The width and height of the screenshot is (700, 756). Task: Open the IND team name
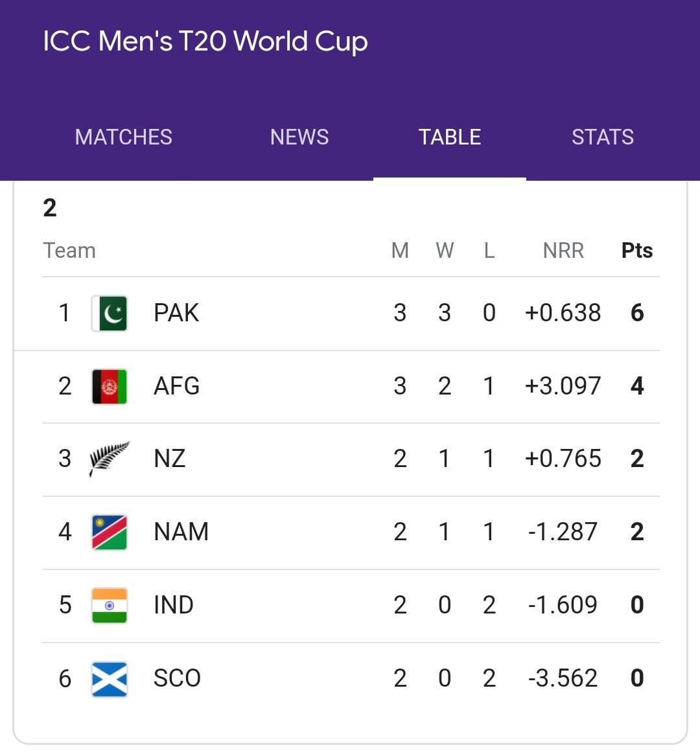(174, 605)
